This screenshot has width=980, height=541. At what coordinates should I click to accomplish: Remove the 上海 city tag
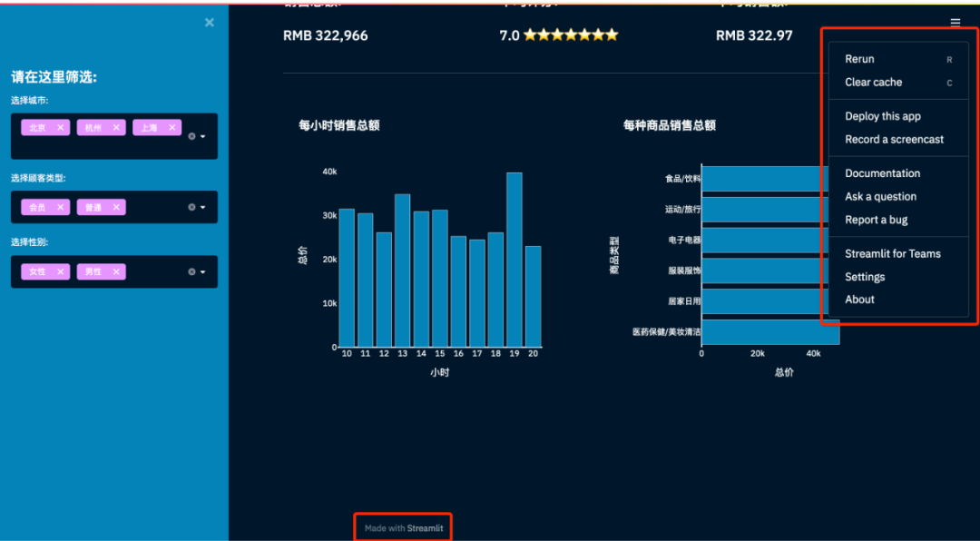(x=171, y=128)
